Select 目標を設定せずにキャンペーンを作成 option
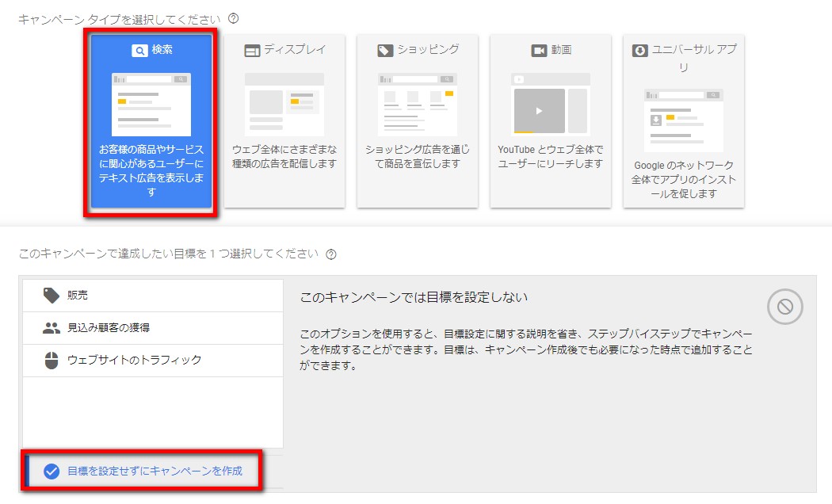 point(155,472)
